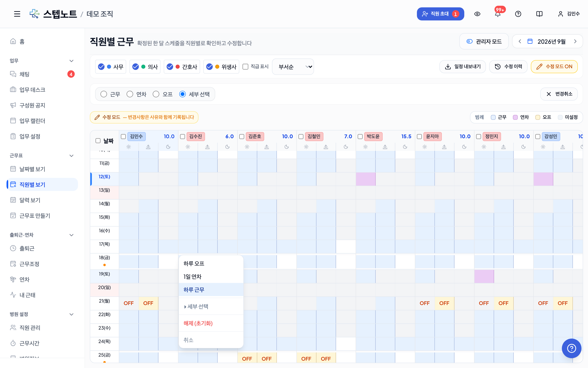Click 박도윤 purple 연차 cell on 12(토)

pos(365,179)
